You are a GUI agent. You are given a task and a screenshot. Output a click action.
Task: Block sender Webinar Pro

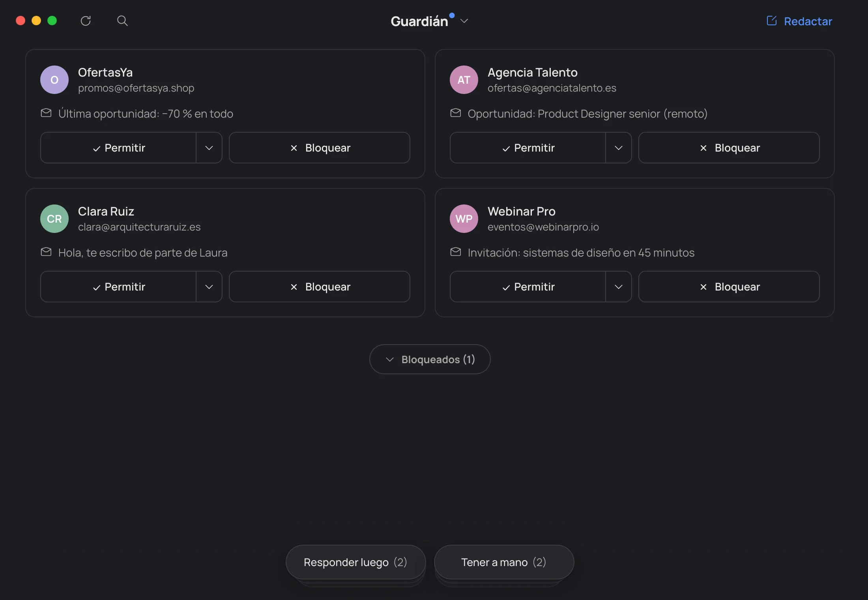pos(729,287)
